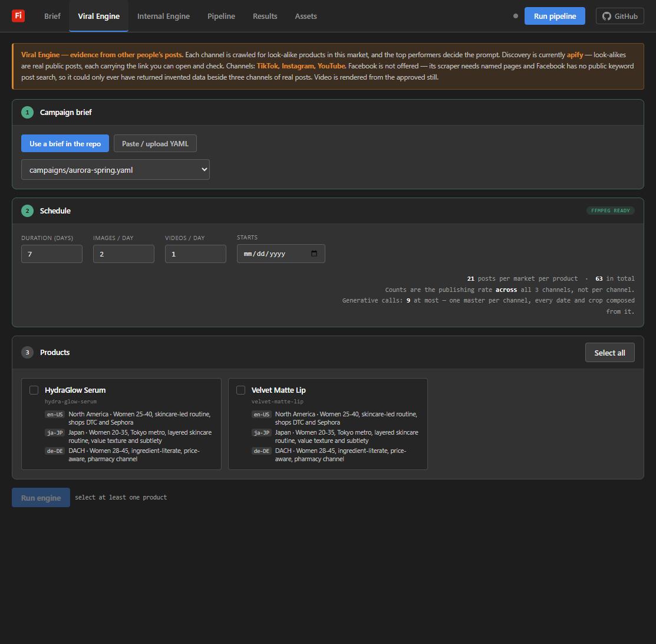This screenshot has height=644, width=656.
Task: Click the Velvet Matte Lip product title
Action: click(x=279, y=390)
